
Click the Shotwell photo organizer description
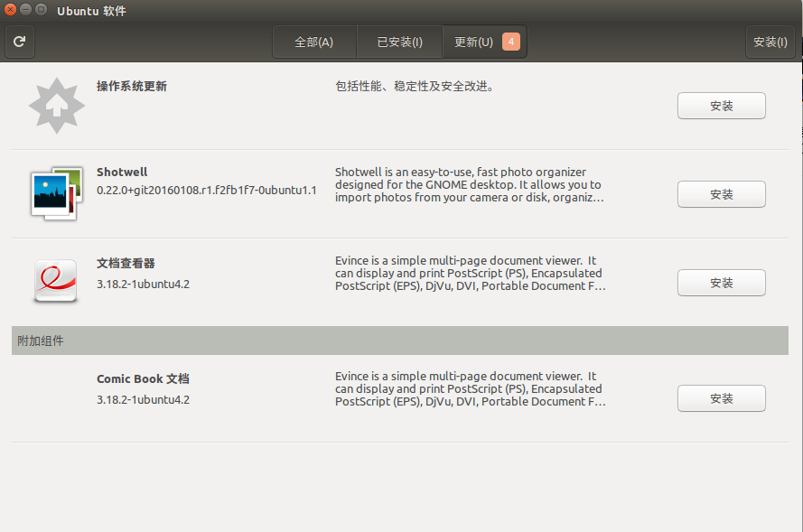(470, 185)
